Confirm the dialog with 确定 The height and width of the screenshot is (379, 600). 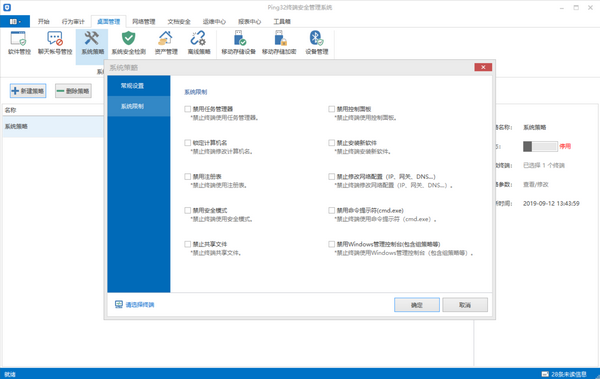(417, 305)
